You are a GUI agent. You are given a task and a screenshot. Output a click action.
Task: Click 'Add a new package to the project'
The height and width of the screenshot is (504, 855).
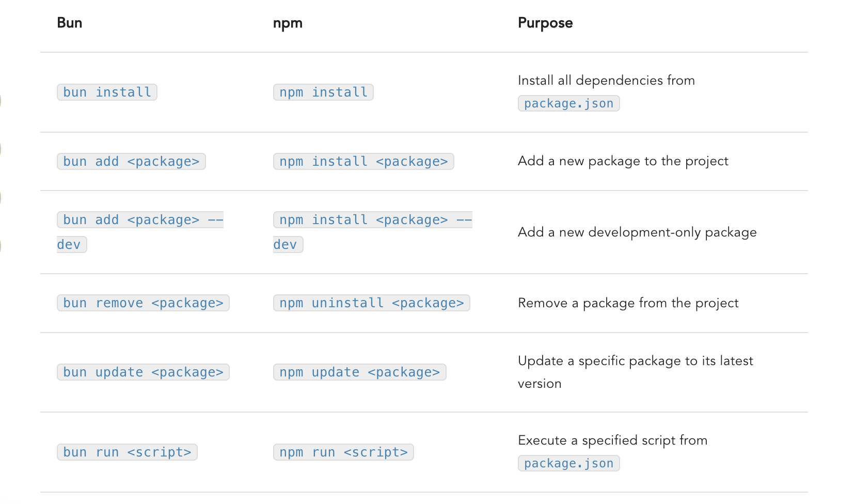pyautogui.click(x=623, y=161)
